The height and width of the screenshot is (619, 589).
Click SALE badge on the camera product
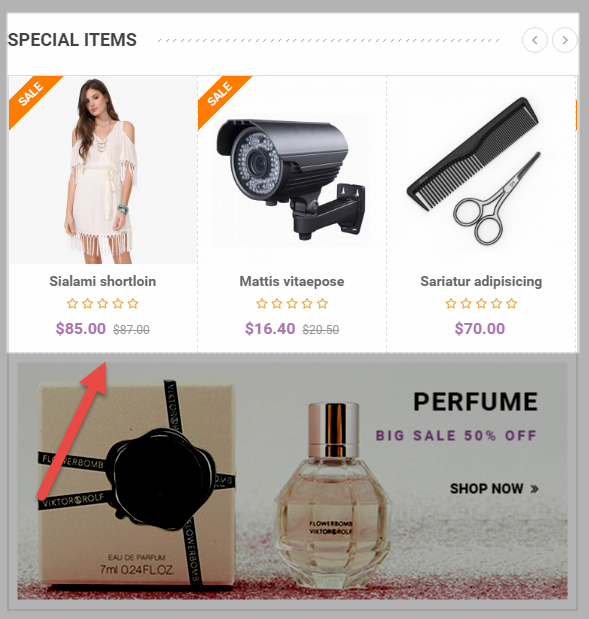[x=221, y=96]
